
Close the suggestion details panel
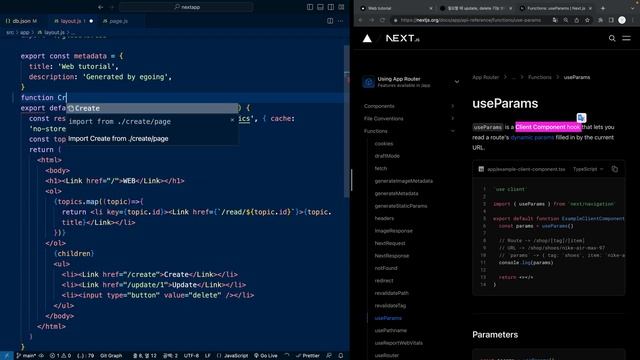coord(232,120)
